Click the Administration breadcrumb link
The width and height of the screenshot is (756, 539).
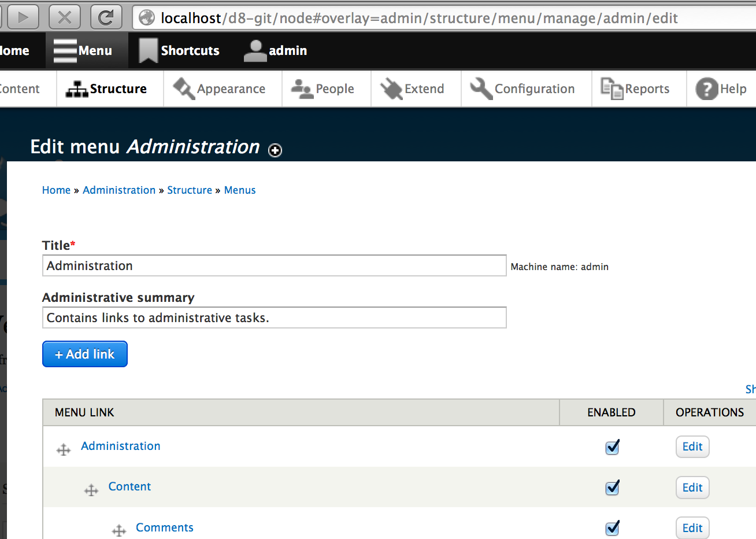[119, 190]
